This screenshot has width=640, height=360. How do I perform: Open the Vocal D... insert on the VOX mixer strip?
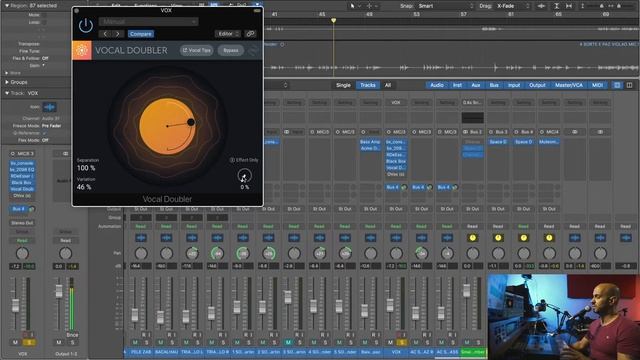396,168
